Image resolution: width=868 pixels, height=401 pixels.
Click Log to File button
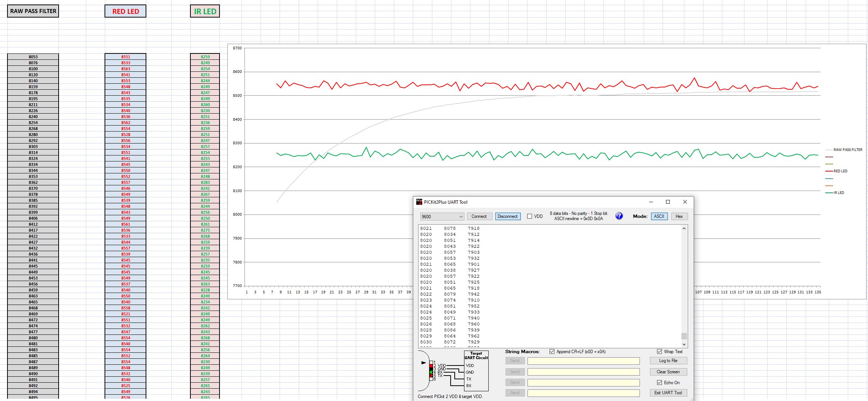pyautogui.click(x=668, y=361)
